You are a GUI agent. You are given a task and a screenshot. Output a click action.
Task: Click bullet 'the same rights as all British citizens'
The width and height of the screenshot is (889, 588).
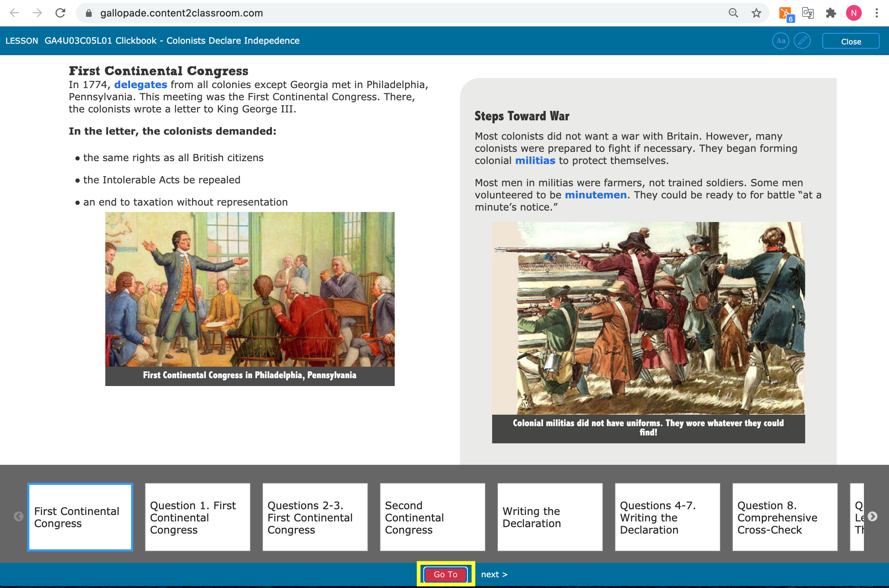click(173, 158)
